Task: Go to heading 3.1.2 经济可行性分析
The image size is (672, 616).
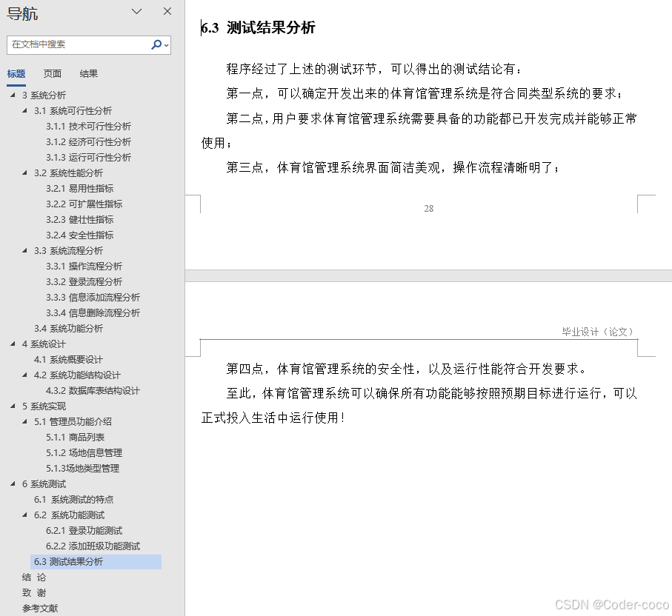Action: click(x=89, y=142)
